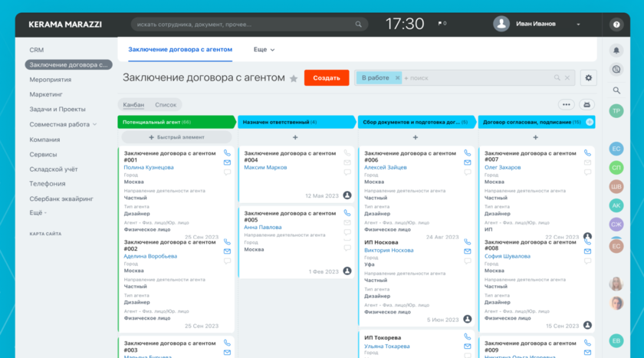Click the orange Создать button
644x358 pixels.
click(326, 77)
